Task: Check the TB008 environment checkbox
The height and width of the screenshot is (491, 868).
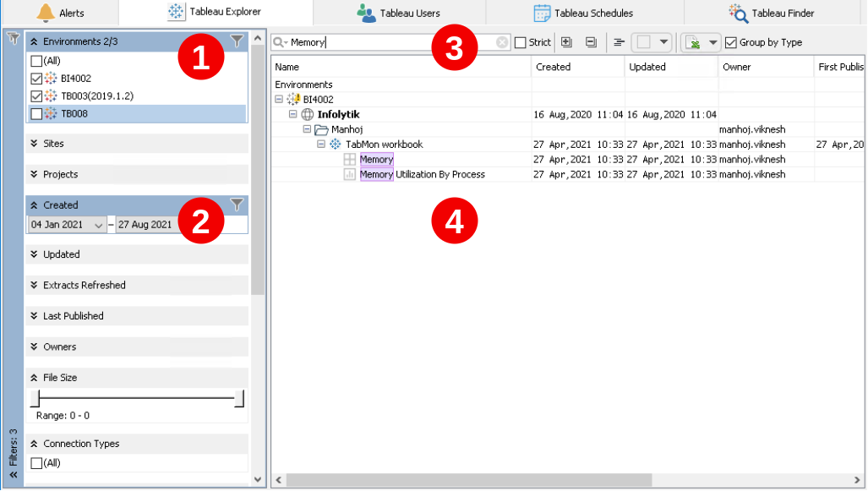Action: [x=36, y=114]
